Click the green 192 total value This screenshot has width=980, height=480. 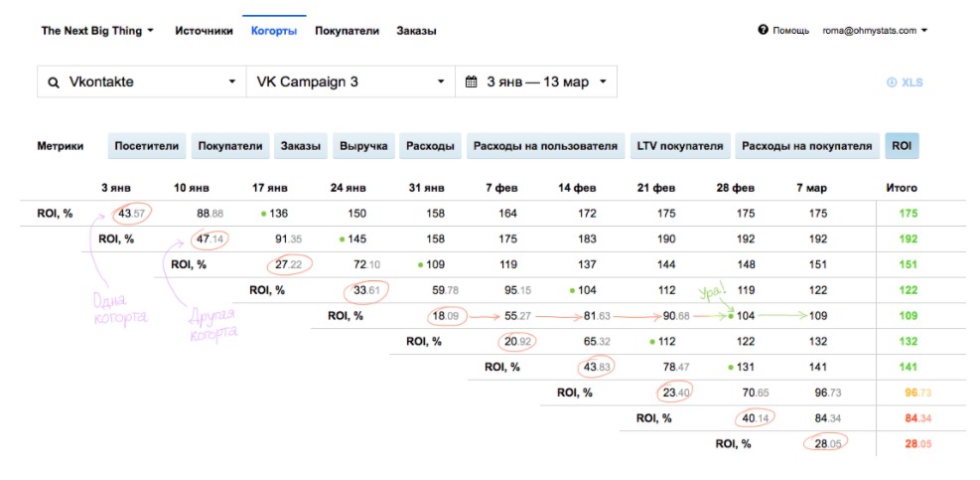click(x=909, y=240)
